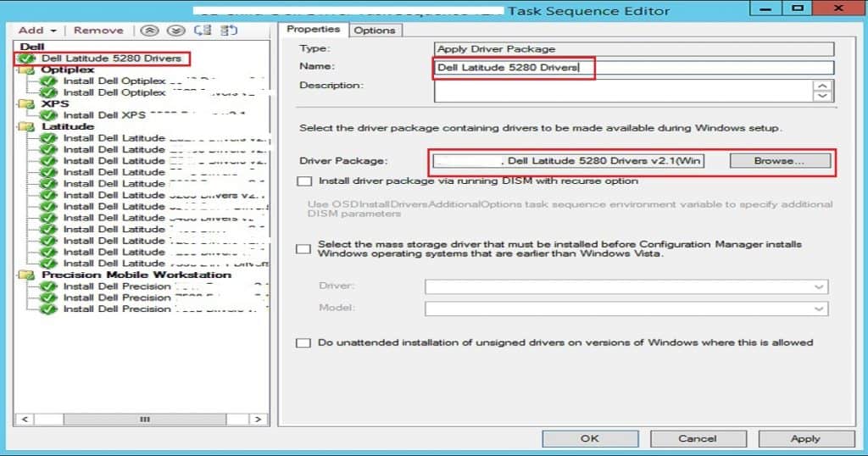Switch to the Properties tab
The width and height of the screenshot is (868, 456).
tap(314, 30)
